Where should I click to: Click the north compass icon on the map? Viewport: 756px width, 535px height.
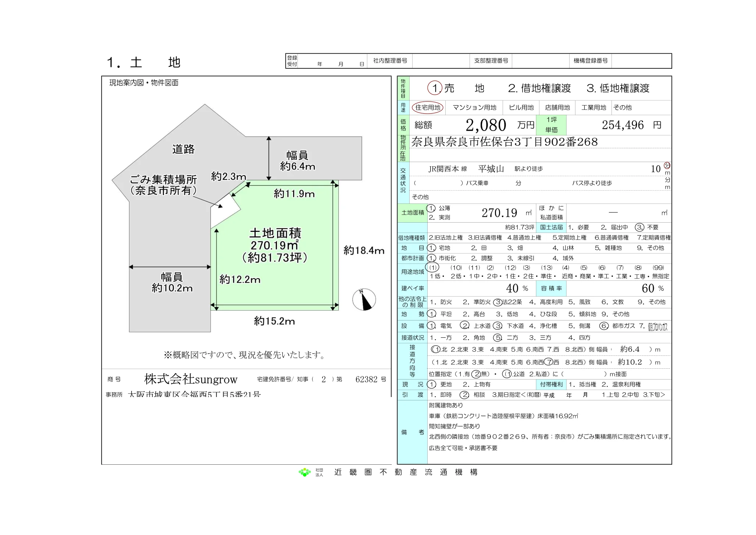[364, 300]
